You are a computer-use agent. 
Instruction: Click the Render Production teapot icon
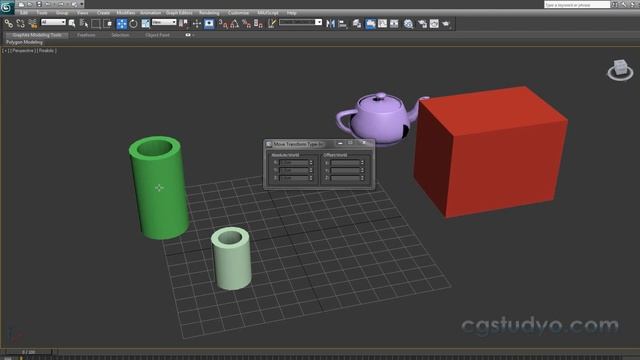pos(446,24)
